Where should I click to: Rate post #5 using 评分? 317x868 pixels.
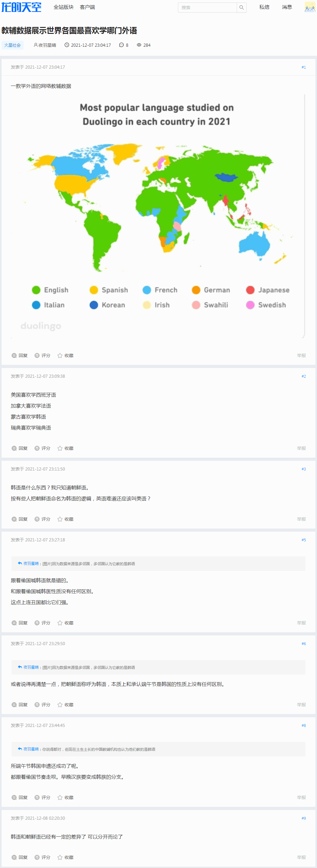pyautogui.click(x=42, y=623)
